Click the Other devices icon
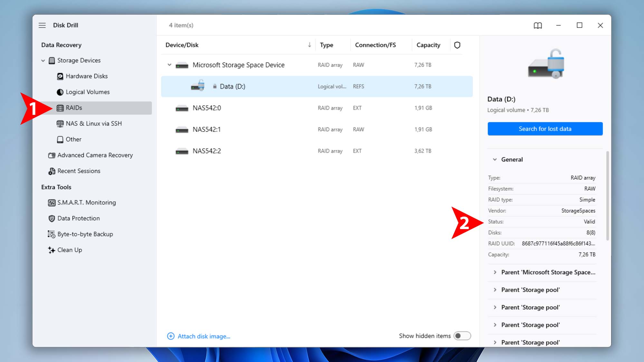This screenshot has width=644, height=362. (x=60, y=139)
